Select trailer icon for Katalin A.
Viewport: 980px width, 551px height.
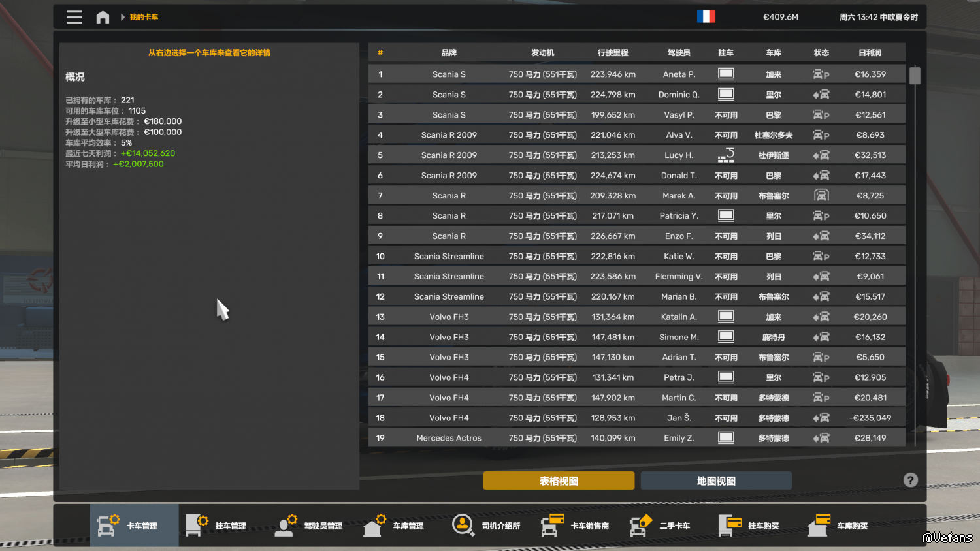726,317
